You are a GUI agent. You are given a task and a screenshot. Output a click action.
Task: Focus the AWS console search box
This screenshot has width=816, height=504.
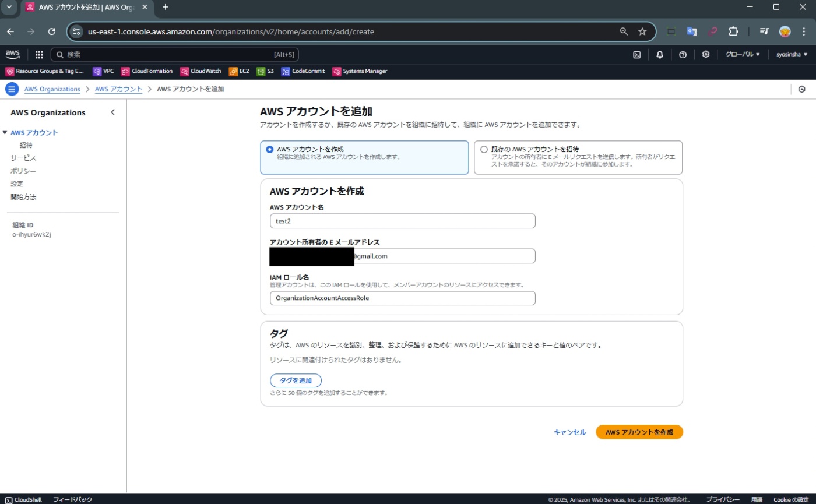[x=175, y=55]
